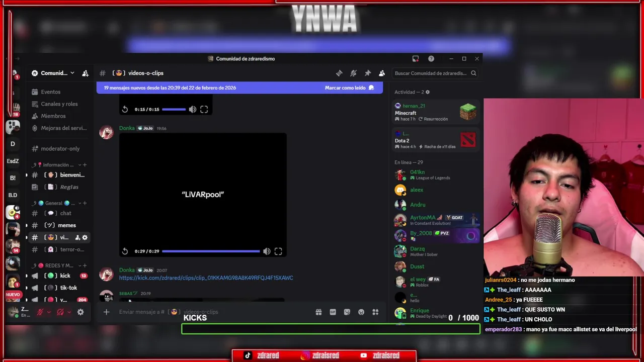This screenshot has height=362, width=644.
Task: Select member By_2008 in the online list
Action: tap(435, 235)
